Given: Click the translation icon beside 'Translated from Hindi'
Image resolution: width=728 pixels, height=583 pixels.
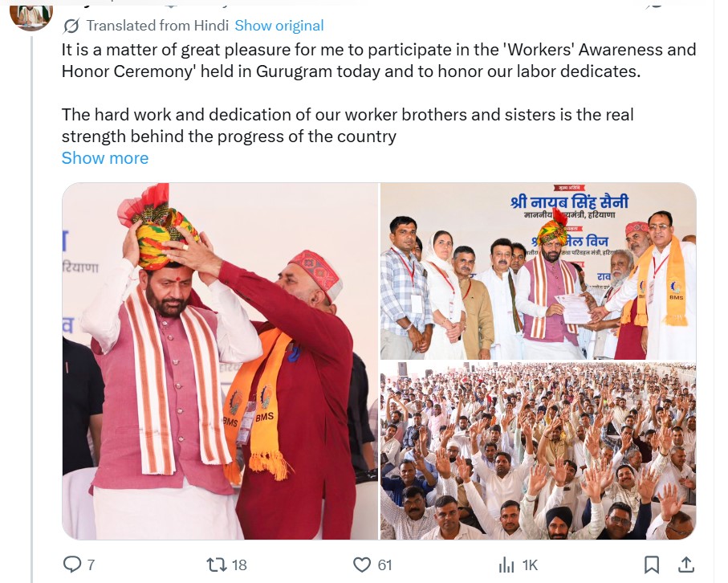Looking at the screenshot, I should (71, 26).
